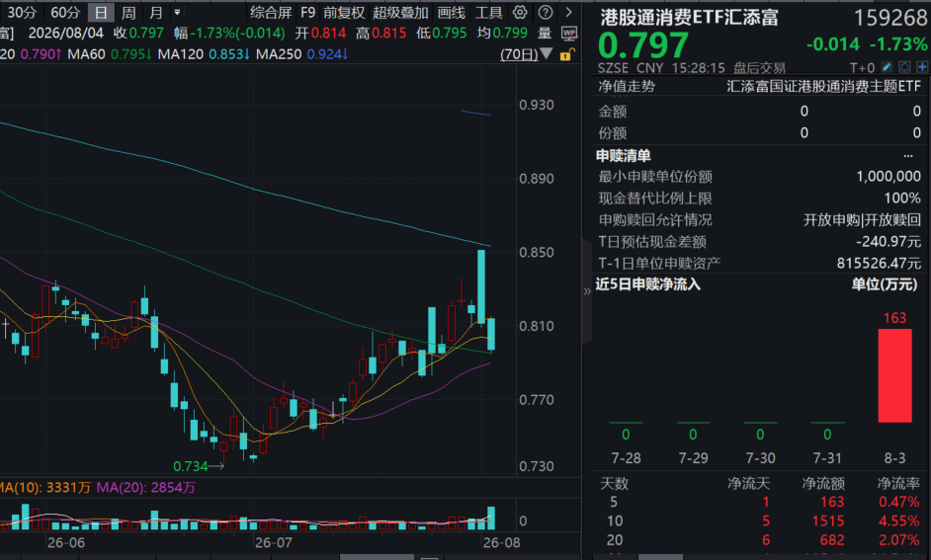Click the 682 20-day net inflow

[832, 540]
